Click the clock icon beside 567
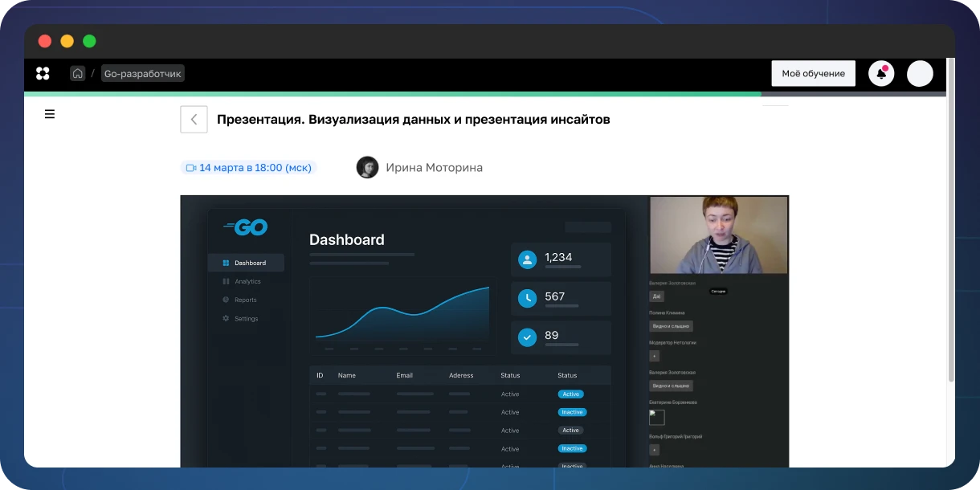Screen dimensions: 980x490 pos(527,298)
